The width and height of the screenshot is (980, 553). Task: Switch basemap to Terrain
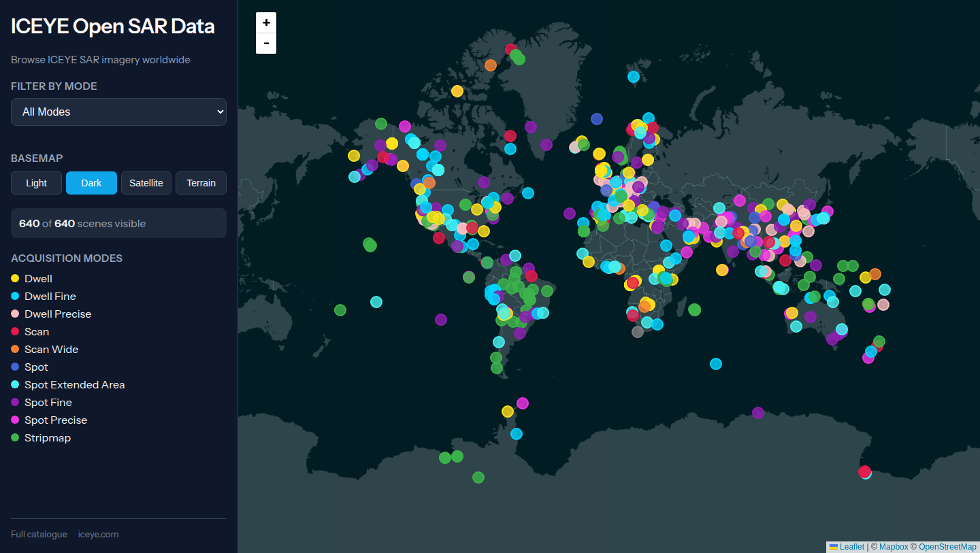click(201, 183)
